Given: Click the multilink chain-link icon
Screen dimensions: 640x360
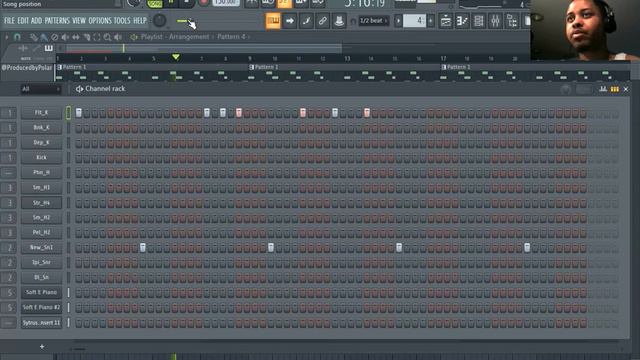Looking at the screenshot, I should click(322, 21).
